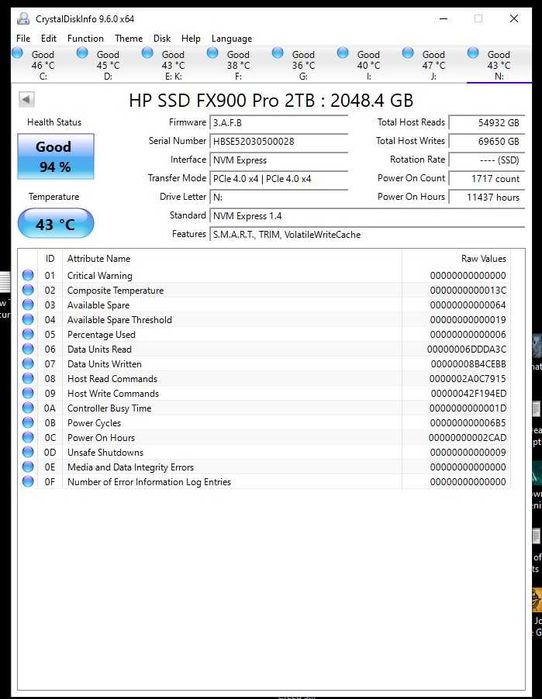This screenshot has width=542, height=699.
Task: Click the status dot for Power Cycles
Action: point(28,422)
